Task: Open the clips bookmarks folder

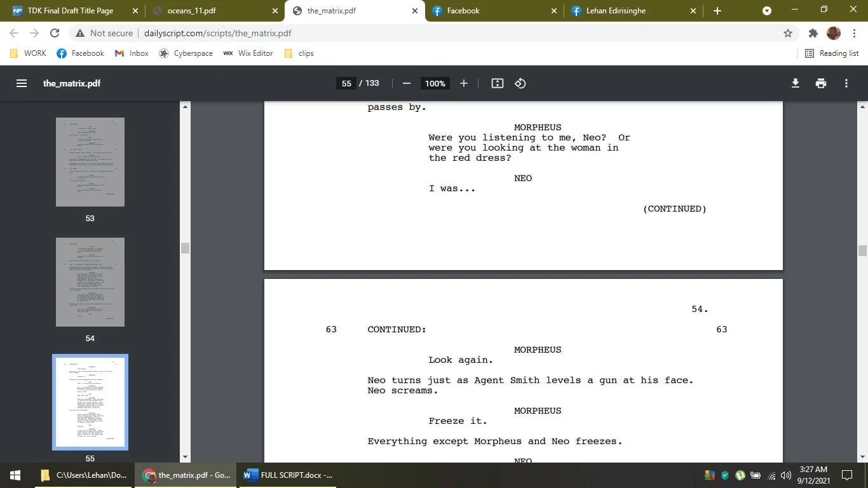Action: tap(299, 53)
